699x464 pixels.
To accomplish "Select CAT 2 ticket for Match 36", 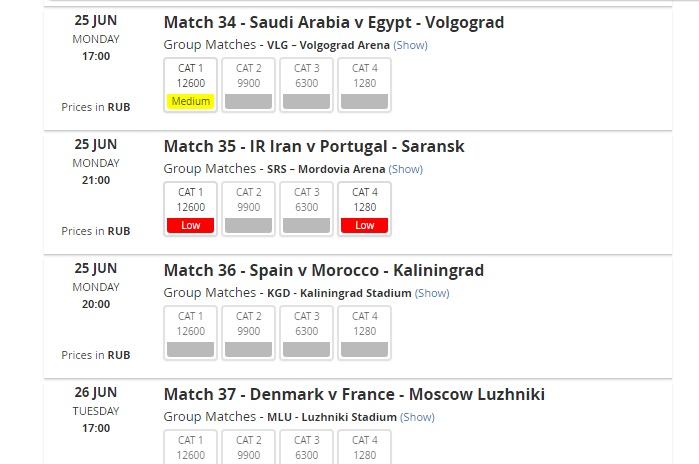I will [x=248, y=332].
